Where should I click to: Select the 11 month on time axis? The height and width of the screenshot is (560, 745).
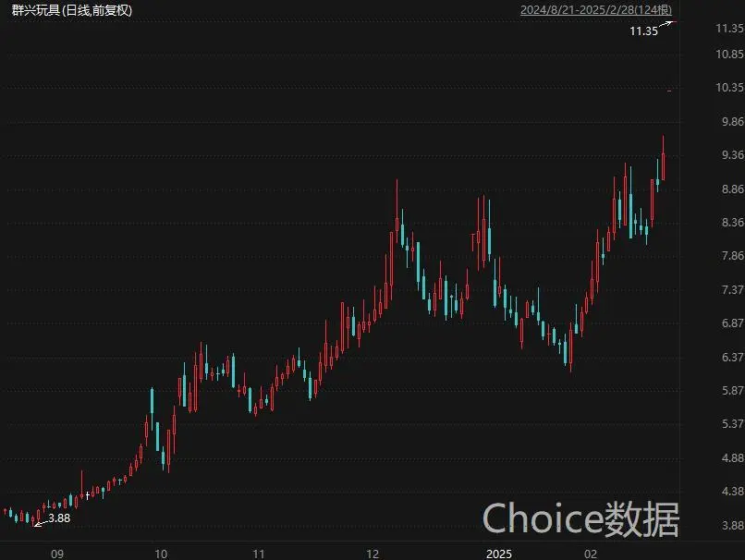pyautogui.click(x=260, y=554)
